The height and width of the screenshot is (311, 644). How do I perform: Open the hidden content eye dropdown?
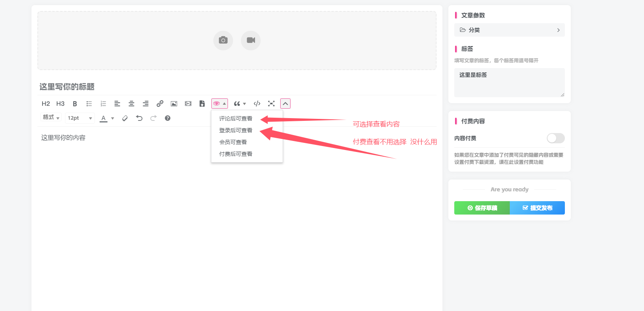[x=220, y=104]
